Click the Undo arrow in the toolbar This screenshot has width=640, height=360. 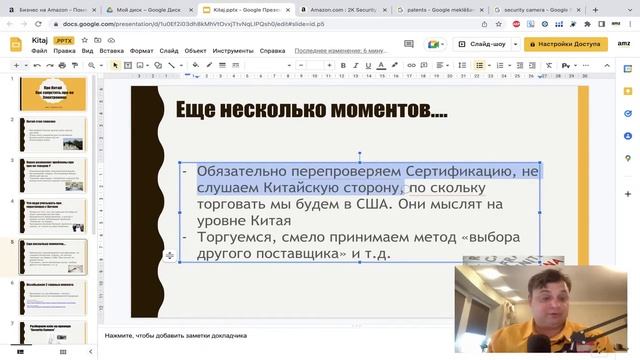(x=37, y=65)
